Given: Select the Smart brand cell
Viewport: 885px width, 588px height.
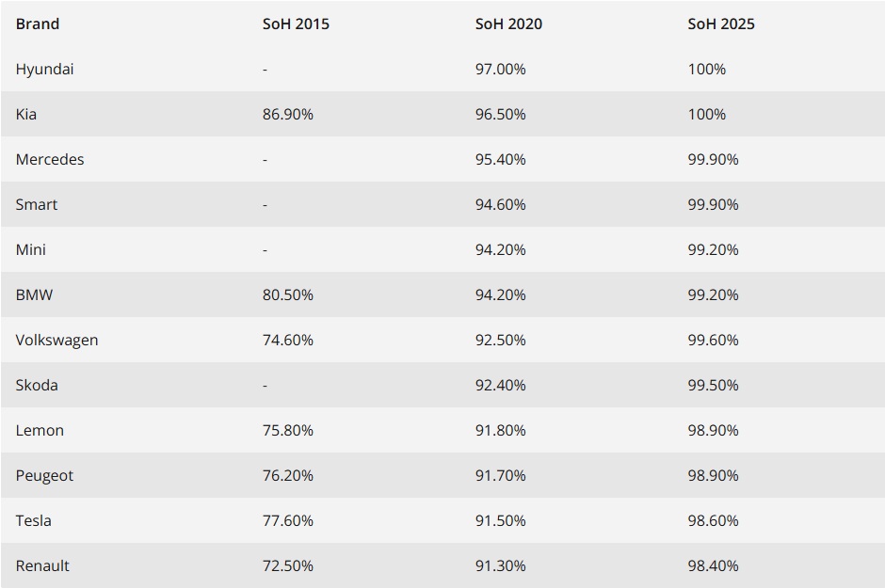Looking at the screenshot, I should click(x=37, y=204).
